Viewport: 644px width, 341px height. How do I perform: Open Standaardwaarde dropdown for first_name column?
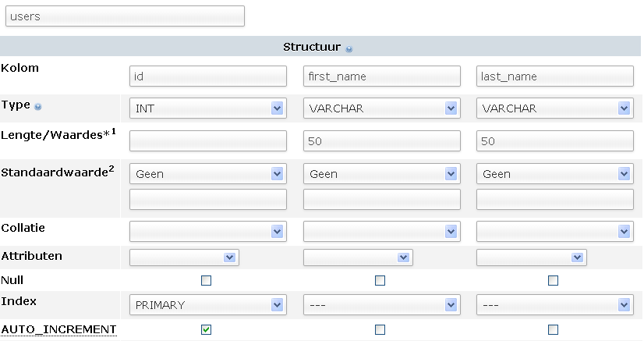(380, 174)
